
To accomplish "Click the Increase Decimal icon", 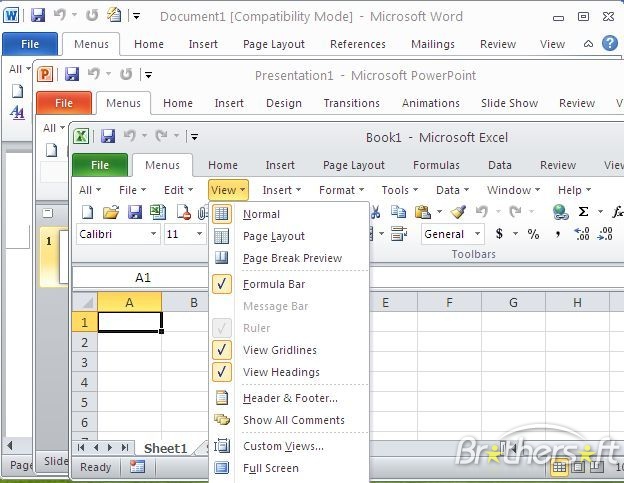I will click(x=582, y=234).
